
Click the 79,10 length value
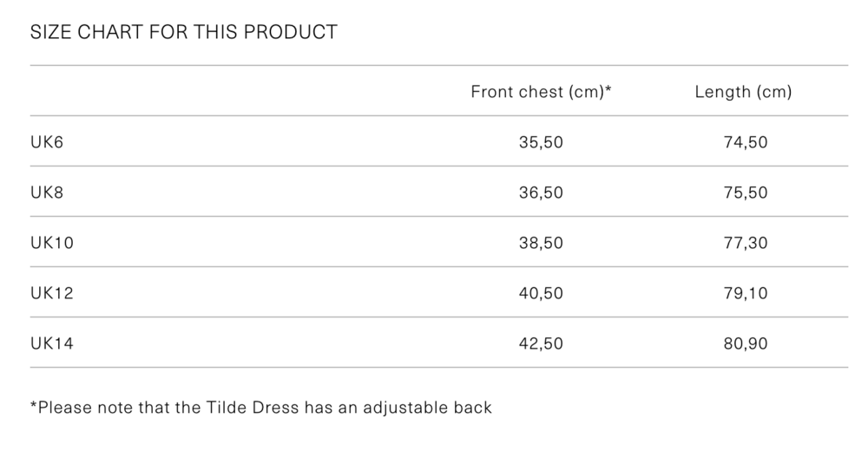pyautogui.click(x=746, y=293)
